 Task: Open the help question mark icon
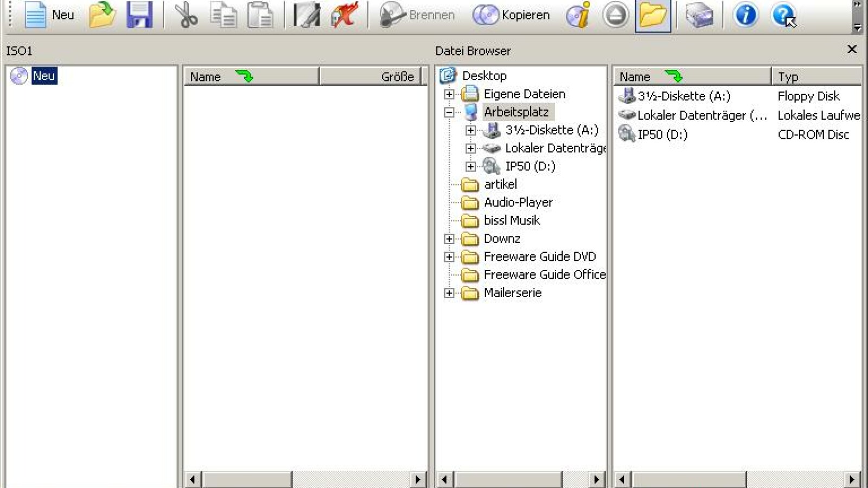point(783,15)
